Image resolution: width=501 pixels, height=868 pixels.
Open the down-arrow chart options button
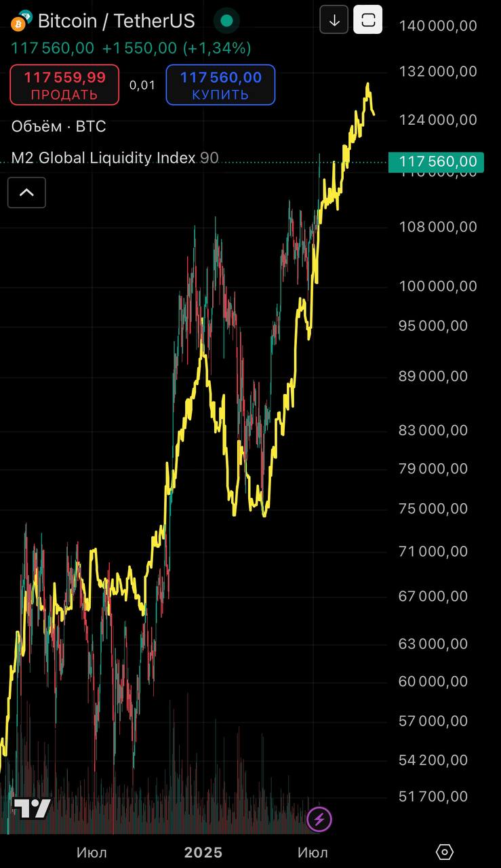334,20
